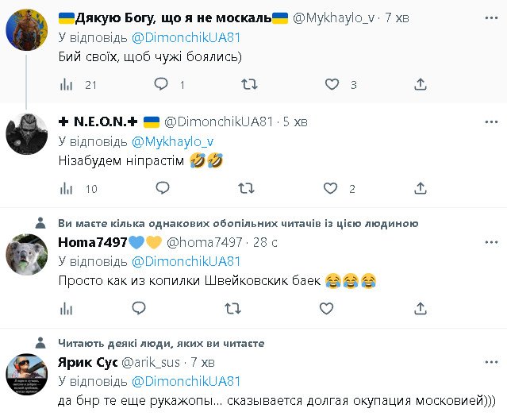Open more options for Mykhaylo_v tweet
Screen dimensions: 507x420
[487, 17]
